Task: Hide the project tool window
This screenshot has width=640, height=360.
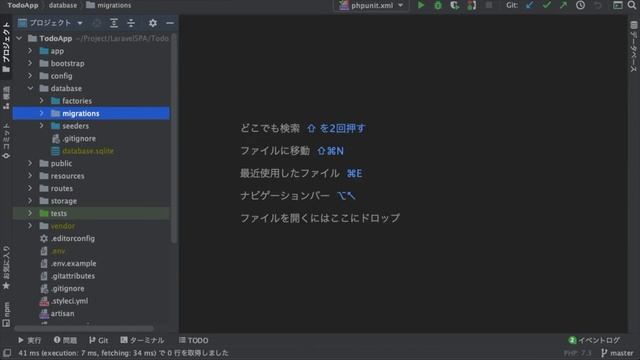Action: click(x=170, y=23)
